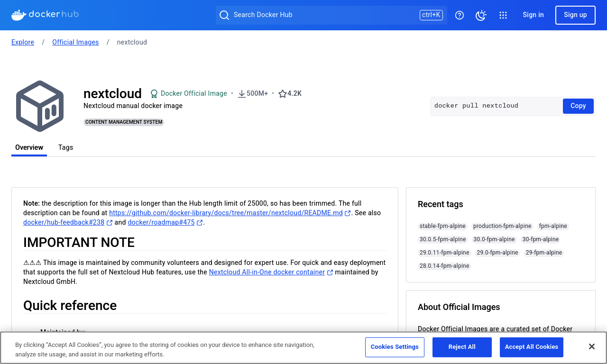Click the ctrl+K shortcut badge
Image resolution: width=607 pixels, height=364 pixels.
click(431, 15)
